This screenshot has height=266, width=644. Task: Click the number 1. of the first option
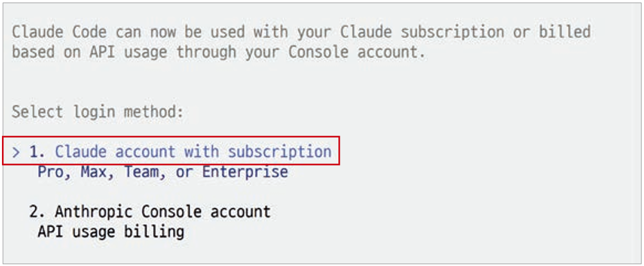(37, 152)
